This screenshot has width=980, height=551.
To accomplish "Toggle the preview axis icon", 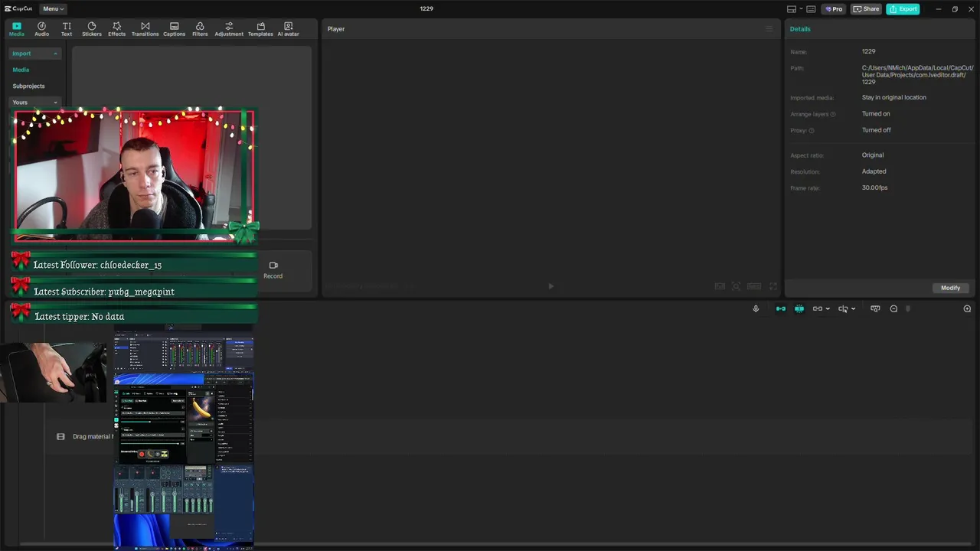I will [x=843, y=308].
